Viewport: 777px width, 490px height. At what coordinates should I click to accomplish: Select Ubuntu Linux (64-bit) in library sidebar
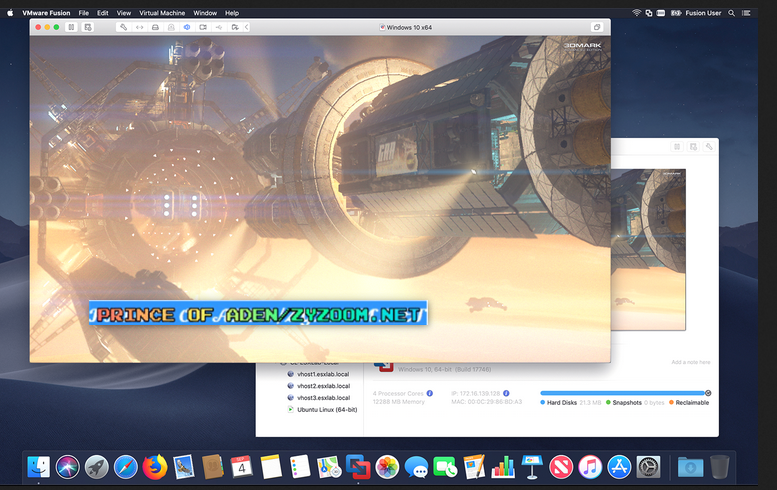click(x=327, y=410)
